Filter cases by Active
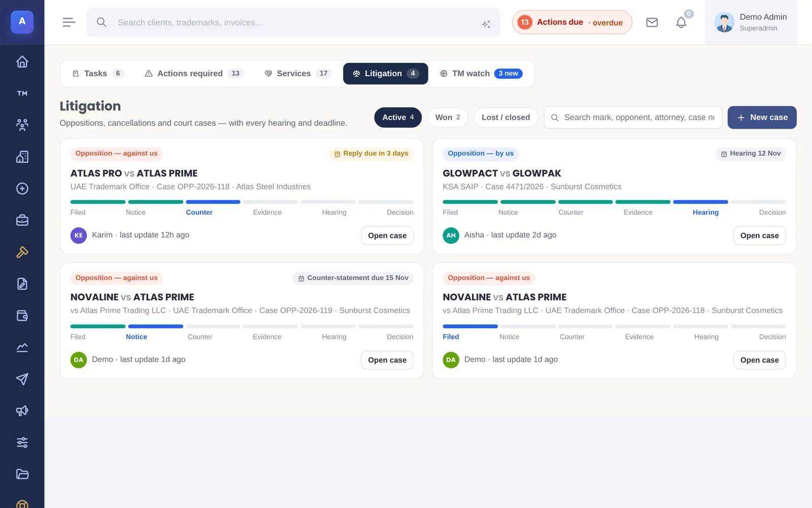 pyautogui.click(x=398, y=117)
